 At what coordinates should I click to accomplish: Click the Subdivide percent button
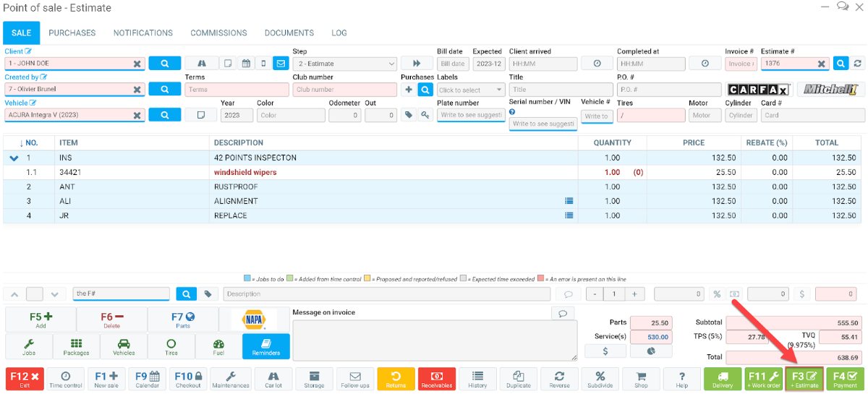[x=600, y=380]
